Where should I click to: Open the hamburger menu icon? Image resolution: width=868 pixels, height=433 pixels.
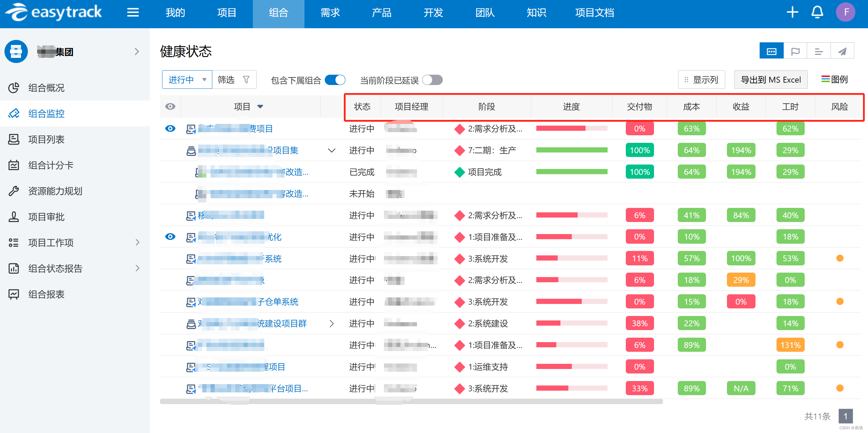(x=133, y=13)
